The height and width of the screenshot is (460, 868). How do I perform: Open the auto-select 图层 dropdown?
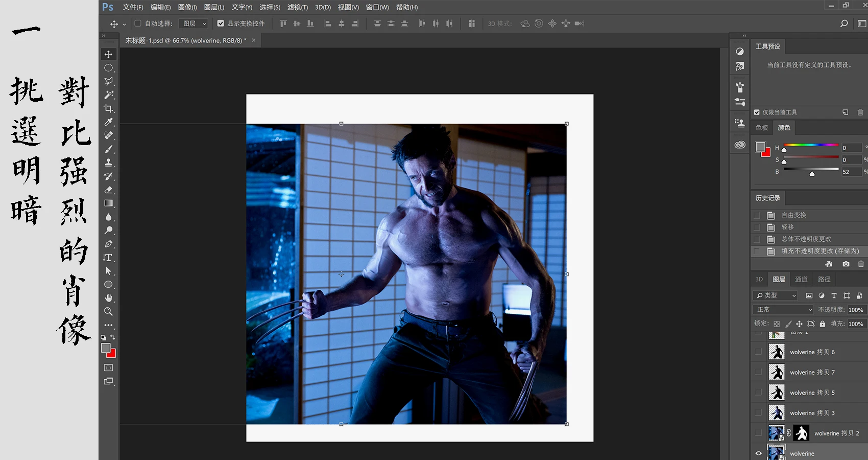pos(193,24)
